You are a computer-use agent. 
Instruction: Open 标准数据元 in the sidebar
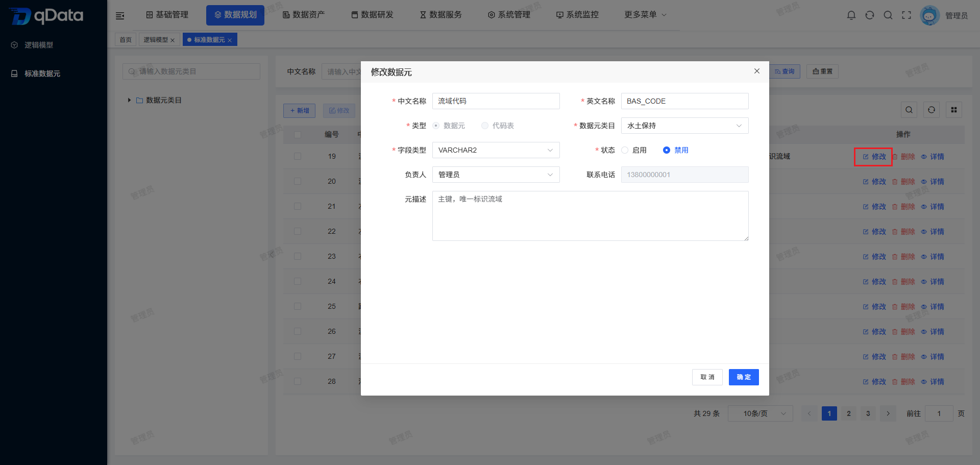pyautogui.click(x=42, y=74)
